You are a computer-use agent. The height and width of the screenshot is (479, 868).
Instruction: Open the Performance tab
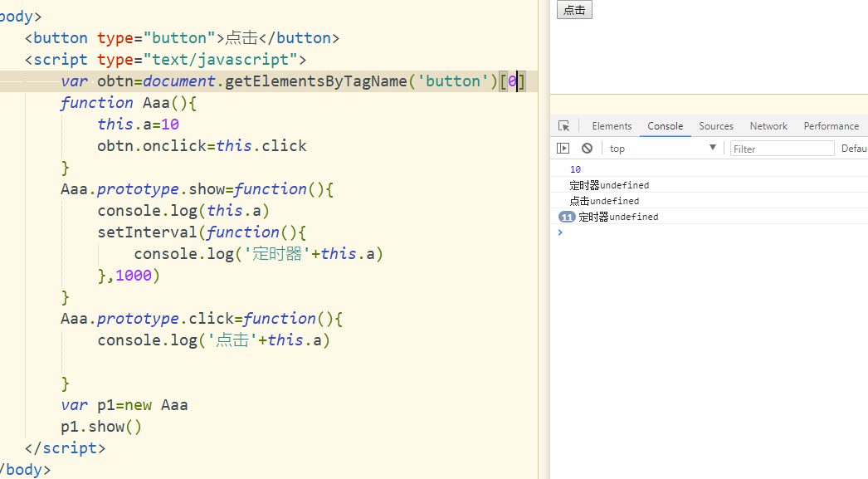click(x=831, y=126)
